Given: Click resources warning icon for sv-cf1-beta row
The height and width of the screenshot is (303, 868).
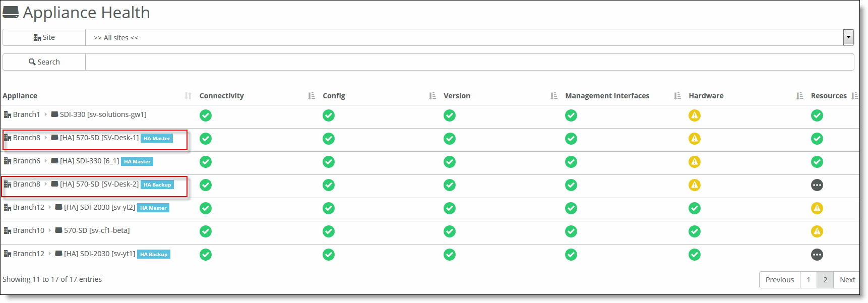Looking at the screenshot, I should tap(817, 231).
